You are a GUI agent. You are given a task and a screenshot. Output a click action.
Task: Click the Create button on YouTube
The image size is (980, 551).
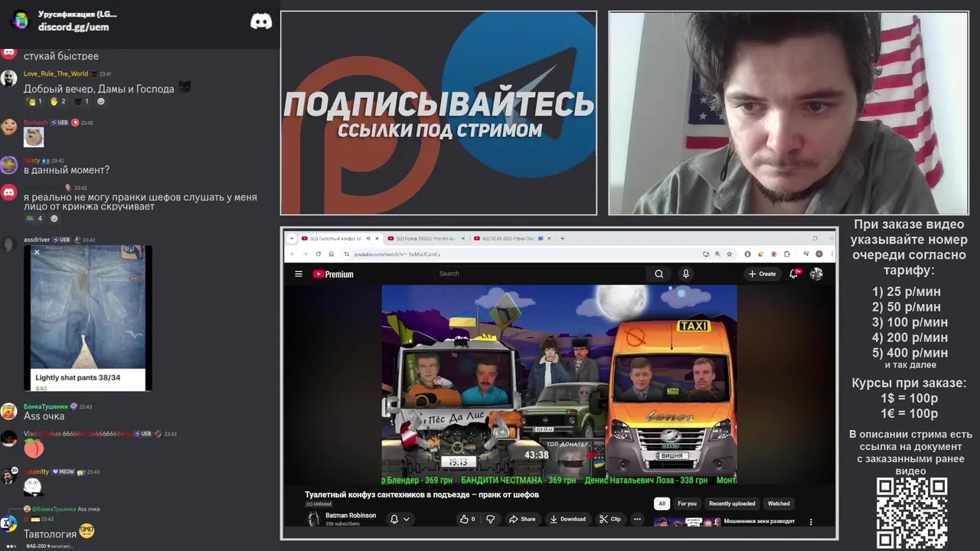(x=763, y=274)
